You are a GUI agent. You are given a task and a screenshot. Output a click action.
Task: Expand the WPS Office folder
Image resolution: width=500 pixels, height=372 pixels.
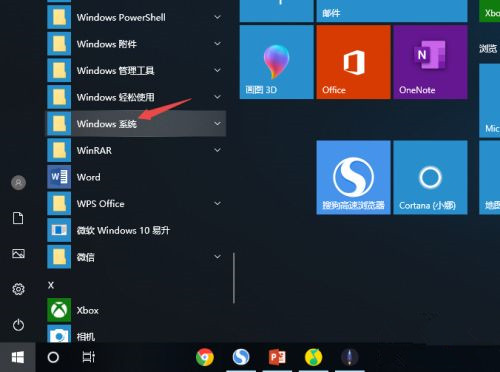pos(136,204)
